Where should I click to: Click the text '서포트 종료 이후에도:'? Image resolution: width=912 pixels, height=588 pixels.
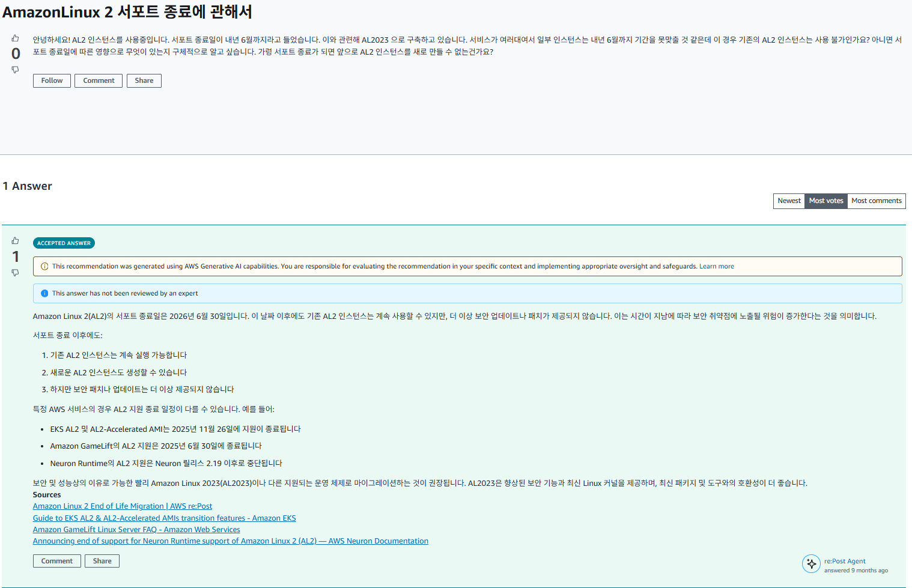(68, 336)
